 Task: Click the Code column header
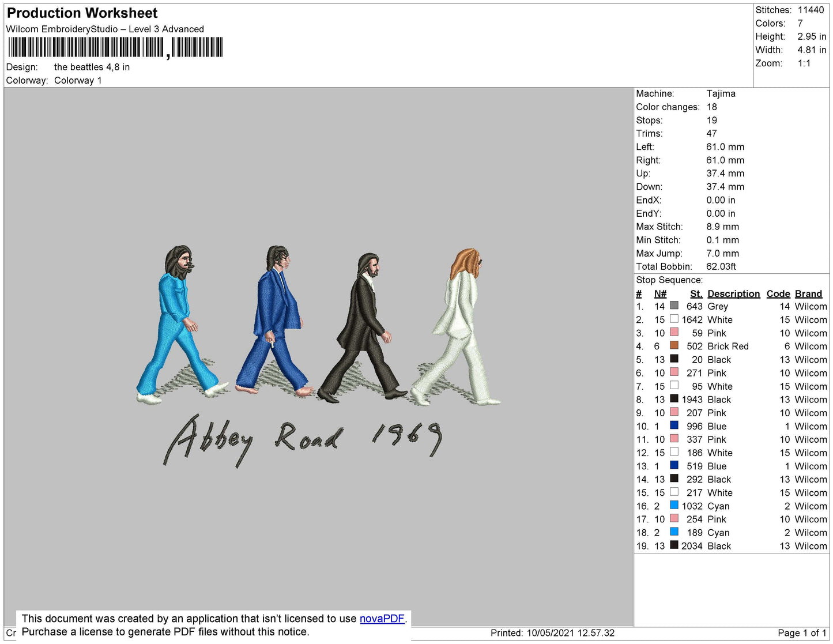point(778,293)
